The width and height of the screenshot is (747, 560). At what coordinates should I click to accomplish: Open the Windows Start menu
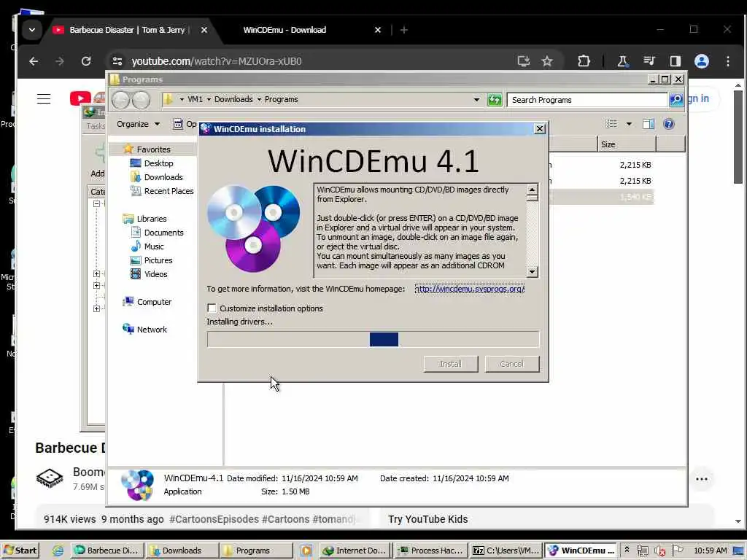coord(20,551)
